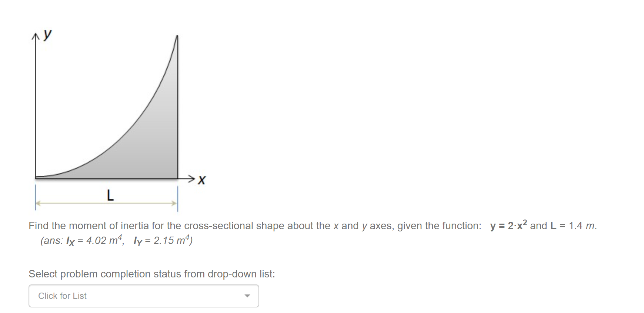
Task: Expand the completion status list arrow
Action: tap(247, 296)
